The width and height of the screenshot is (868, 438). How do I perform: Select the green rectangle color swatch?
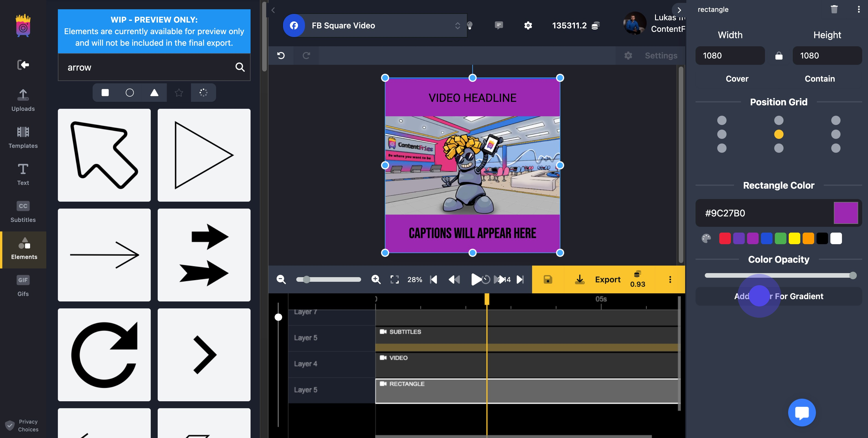pyautogui.click(x=780, y=238)
